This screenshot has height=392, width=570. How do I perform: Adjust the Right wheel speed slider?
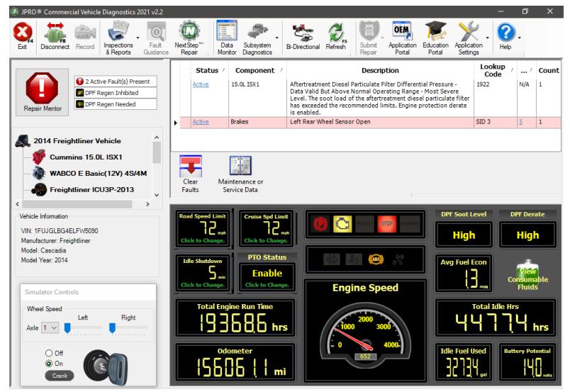[112, 328]
